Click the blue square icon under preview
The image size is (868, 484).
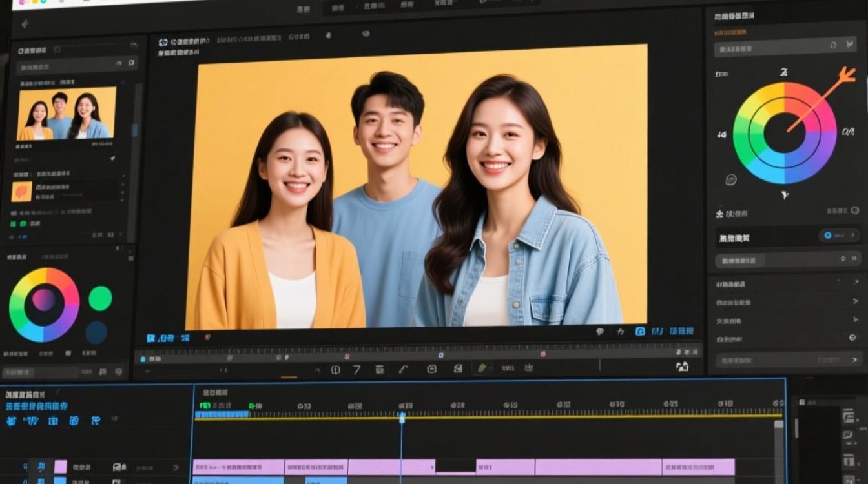click(x=640, y=331)
